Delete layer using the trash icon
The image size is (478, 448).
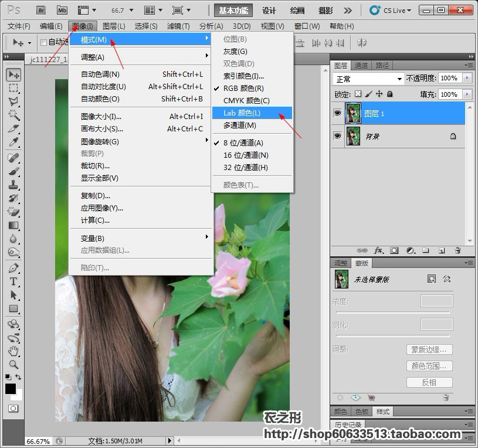click(457, 250)
